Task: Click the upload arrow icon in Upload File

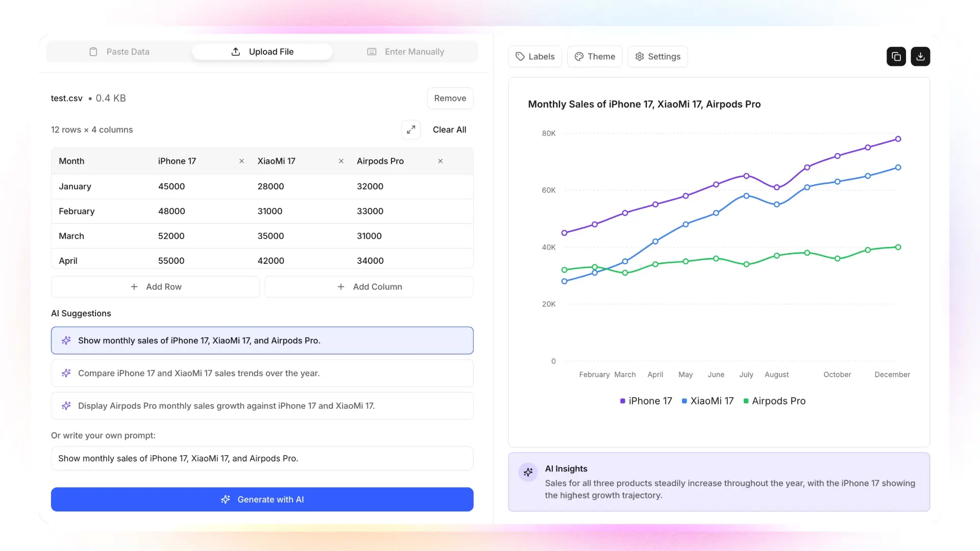Action: [x=235, y=52]
